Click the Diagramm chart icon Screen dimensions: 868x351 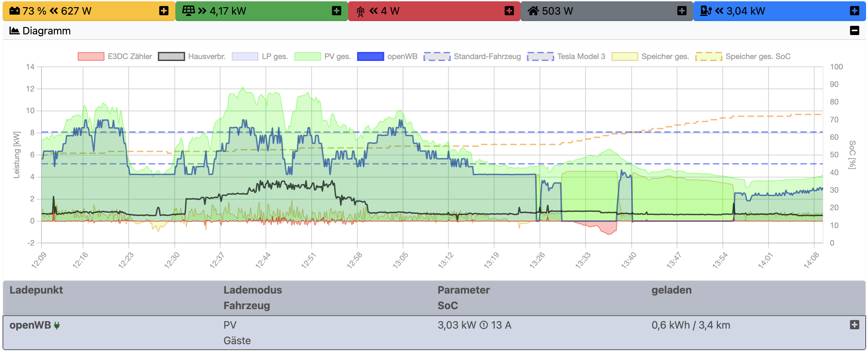(x=14, y=31)
